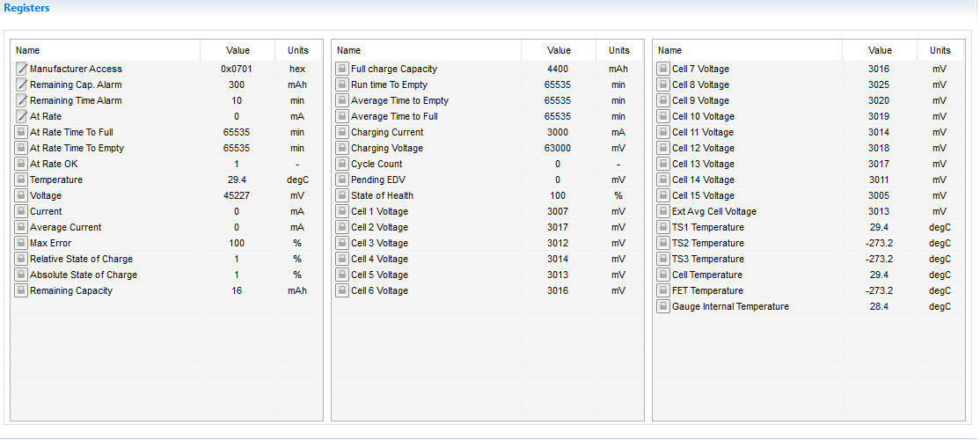Screen dimensions: 980x440
Task: Select the Cell Temperature value 29.4
Action: point(879,275)
